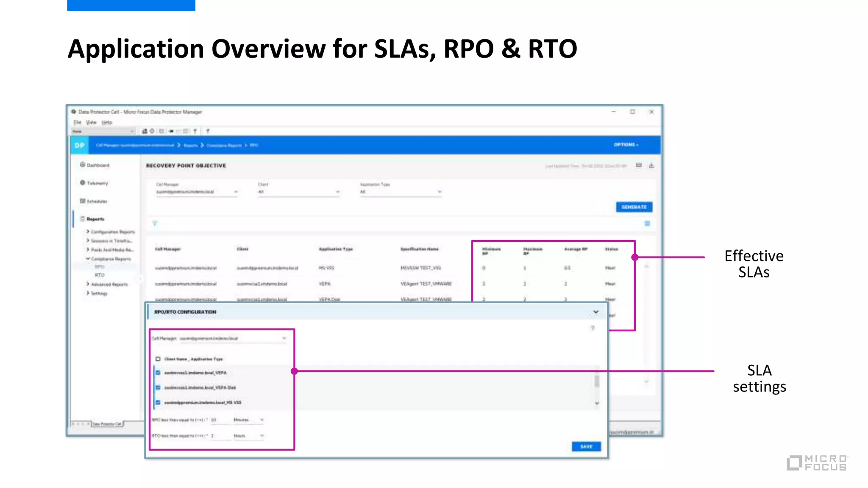The image size is (868, 488).
Task: Click the client list scroll down arrow
Action: pyautogui.click(x=597, y=403)
